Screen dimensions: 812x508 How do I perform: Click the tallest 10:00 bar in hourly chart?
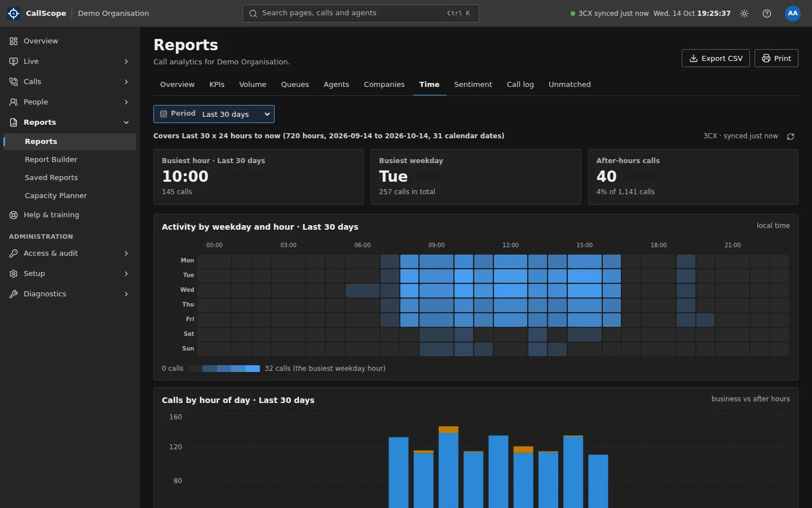448,467
